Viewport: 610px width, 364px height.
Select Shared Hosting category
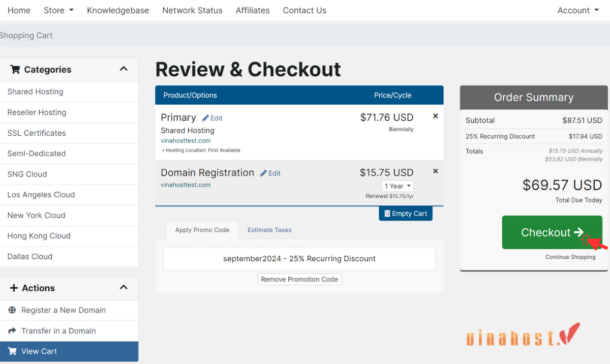coord(69,92)
